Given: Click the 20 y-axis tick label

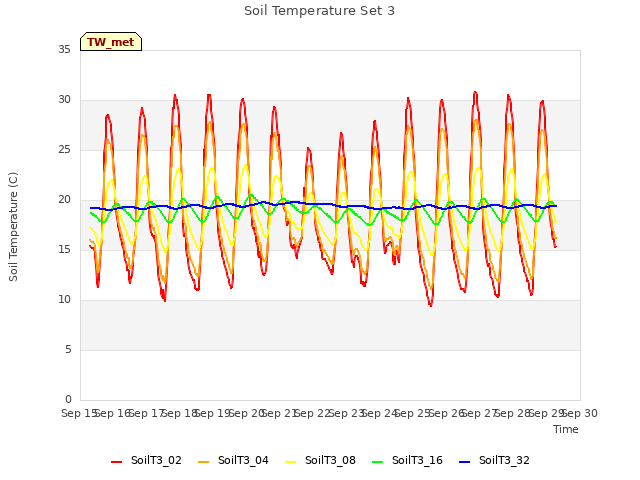Looking at the screenshot, I should pyautogui.click(x=64, y=200).
